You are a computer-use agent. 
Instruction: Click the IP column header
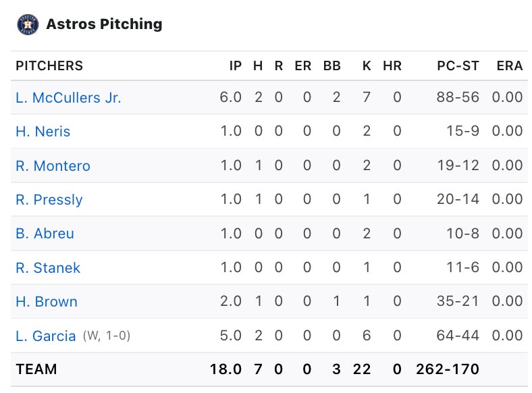pyautogui.click(x=235, y=65)
